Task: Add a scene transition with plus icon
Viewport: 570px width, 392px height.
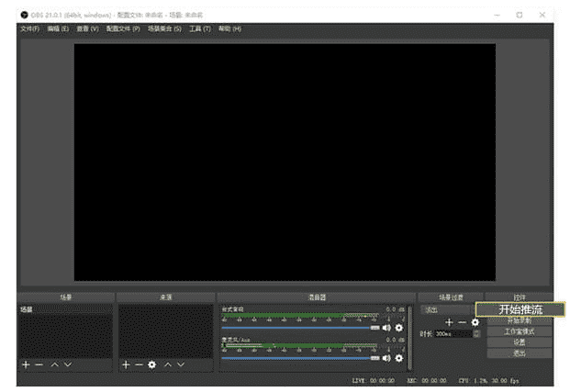Action: 449,322
